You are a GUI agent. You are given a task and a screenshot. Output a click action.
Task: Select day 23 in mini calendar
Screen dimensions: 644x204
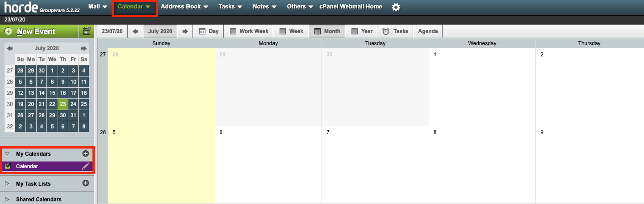tap(63, 104)
